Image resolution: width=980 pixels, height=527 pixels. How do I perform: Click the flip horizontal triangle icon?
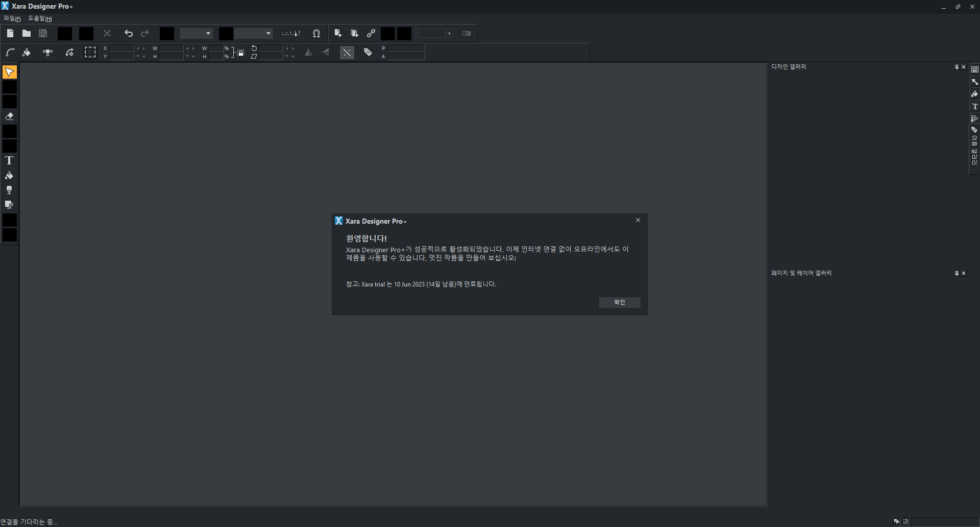309,52
